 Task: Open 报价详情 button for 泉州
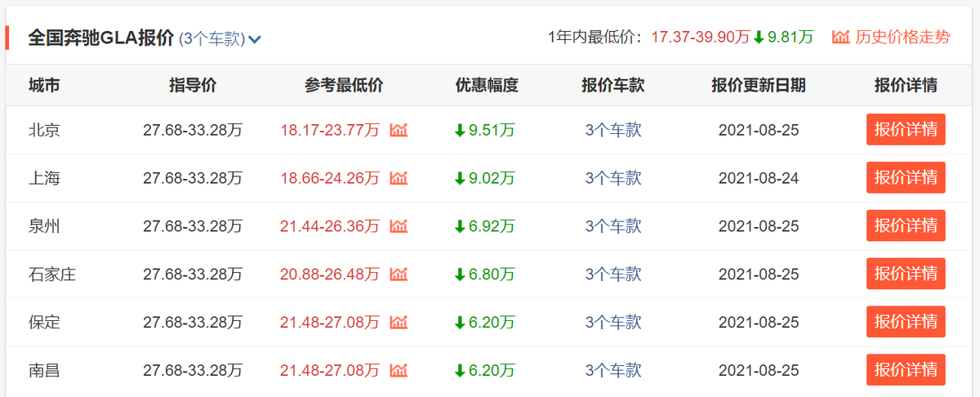906,226
